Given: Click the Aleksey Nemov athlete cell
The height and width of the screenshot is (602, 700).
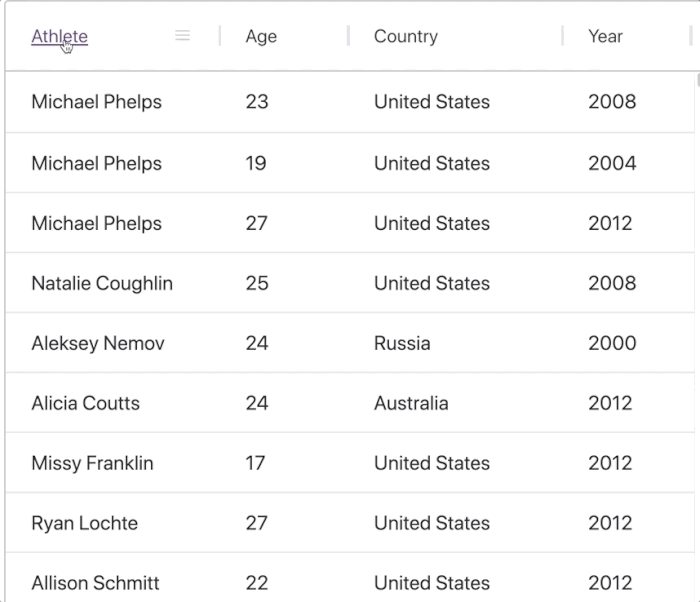Looking at the screenshot, I should click(x=98, y=344).
